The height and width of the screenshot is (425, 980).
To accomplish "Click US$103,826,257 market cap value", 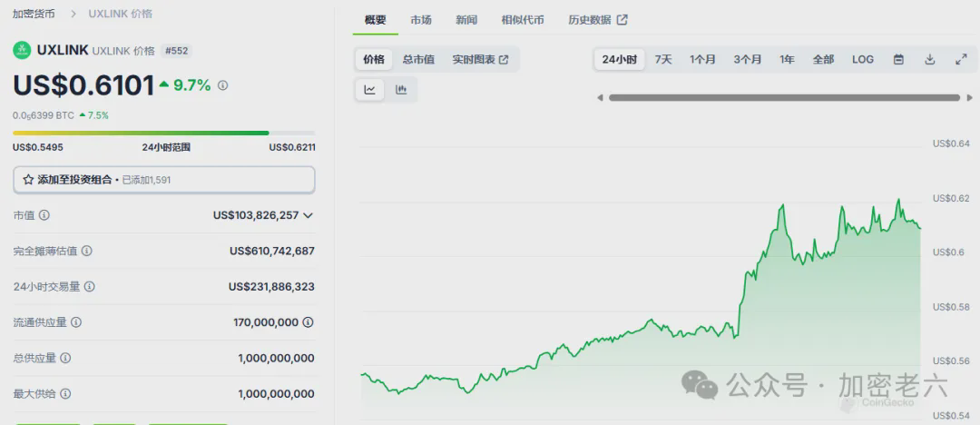I will pyautogui.click(x=255, y=215).
